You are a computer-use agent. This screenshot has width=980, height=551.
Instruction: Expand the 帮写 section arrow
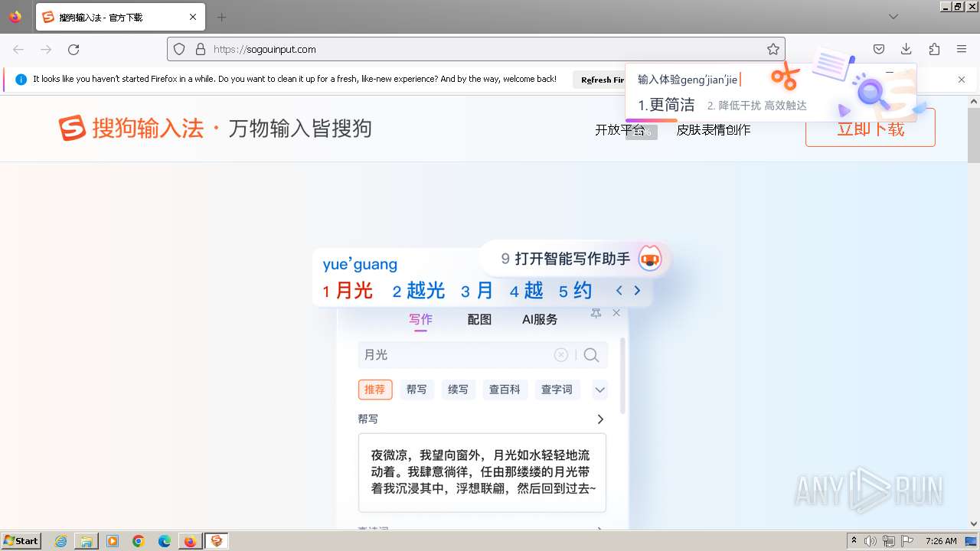point(600,419)
